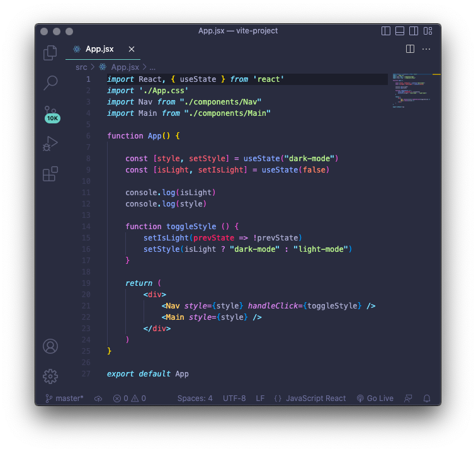The image size is (476, 452).
Task: Click the App function name declaration
Action: coord(154,136)
